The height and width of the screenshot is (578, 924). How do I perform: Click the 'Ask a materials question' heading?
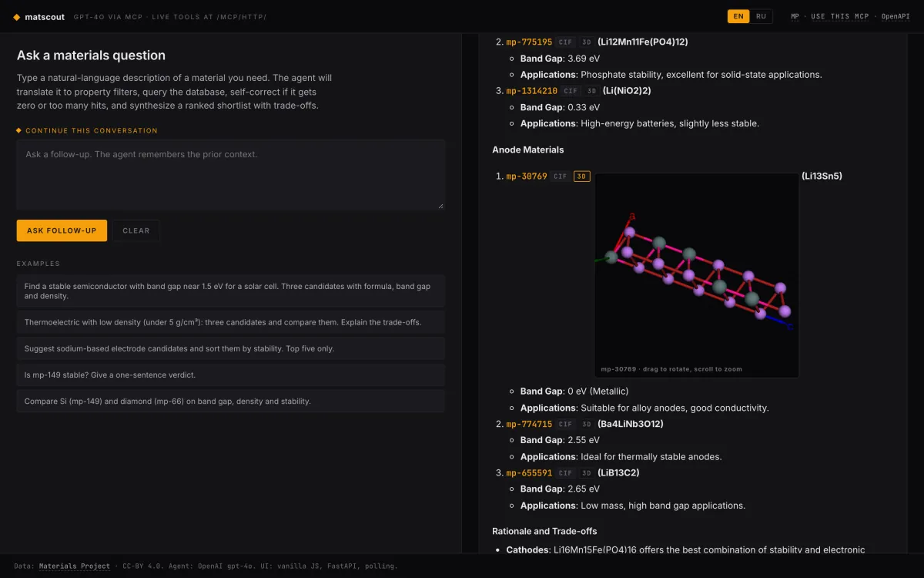click(x=91, y=55)
